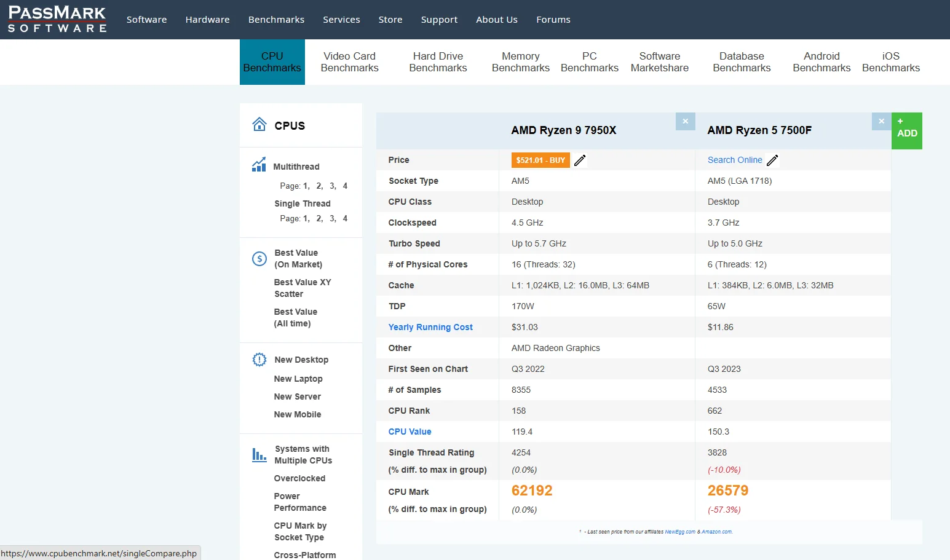Open the New Server link

[x=298, y=396]
